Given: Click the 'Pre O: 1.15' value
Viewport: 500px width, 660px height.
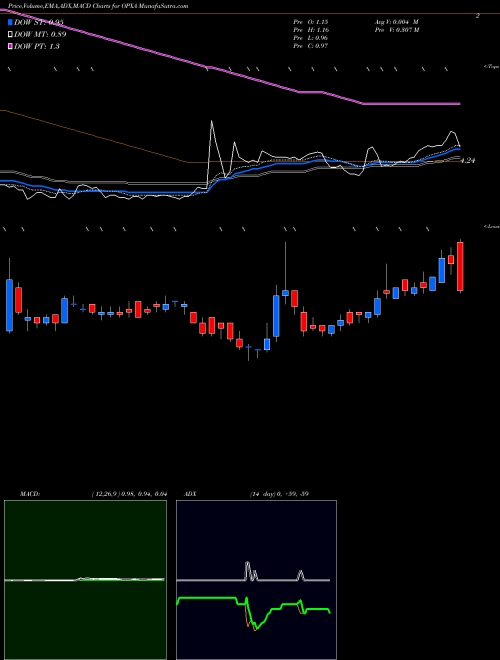Looking at the screenshot, I should [311, 22].
